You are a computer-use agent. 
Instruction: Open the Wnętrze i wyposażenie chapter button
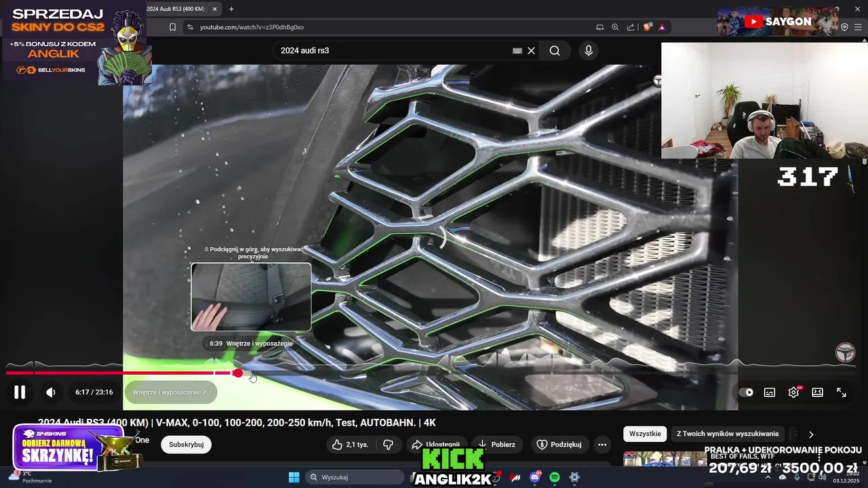pos(170,392)
